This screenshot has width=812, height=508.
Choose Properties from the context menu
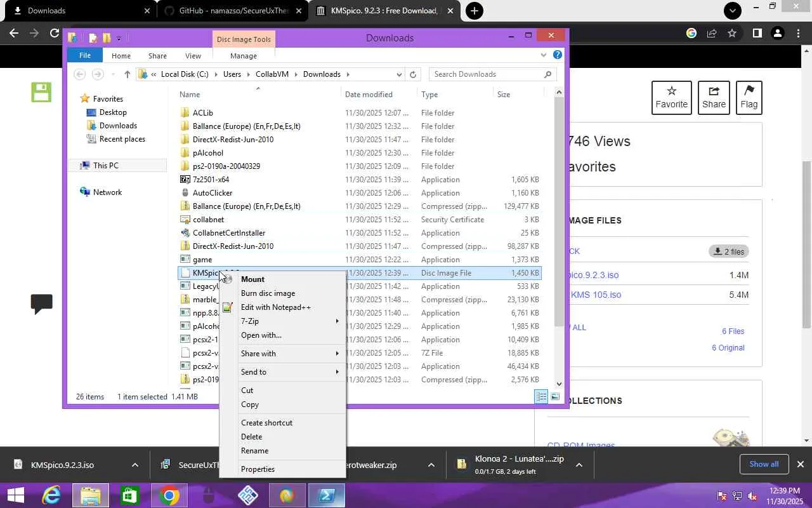282,469
